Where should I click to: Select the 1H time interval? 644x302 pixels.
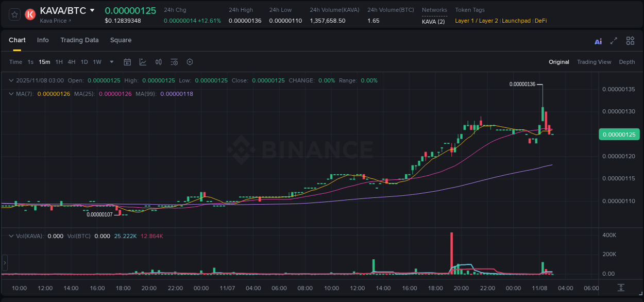pos(59,62)
